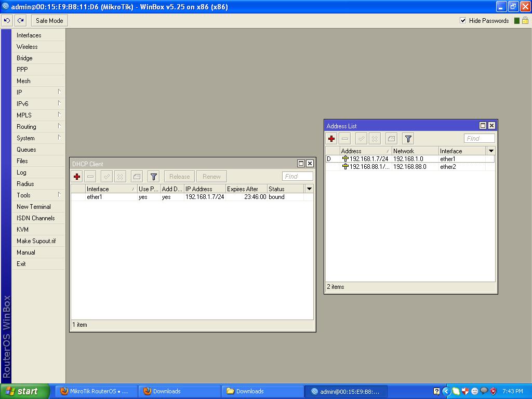Open the Queues menu

tap(38, 150)
